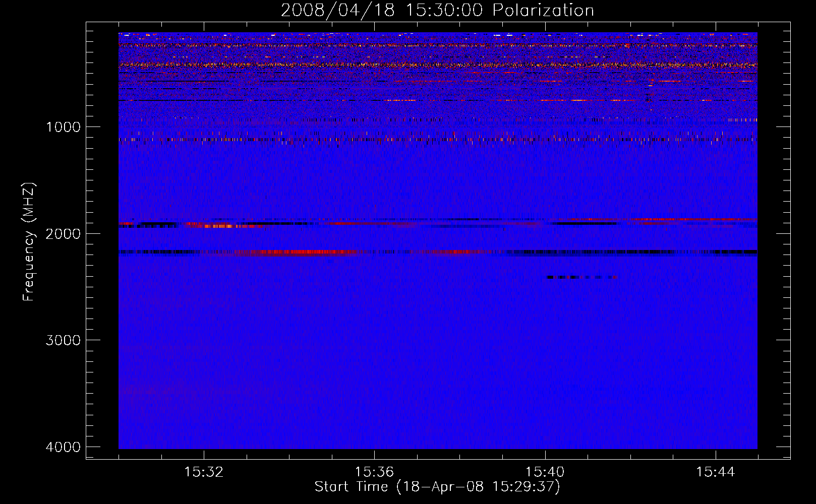The width and height of the screenshot is (816, 504).
Task: Click the 15:40 time tick label
Action: click(545, 472)
